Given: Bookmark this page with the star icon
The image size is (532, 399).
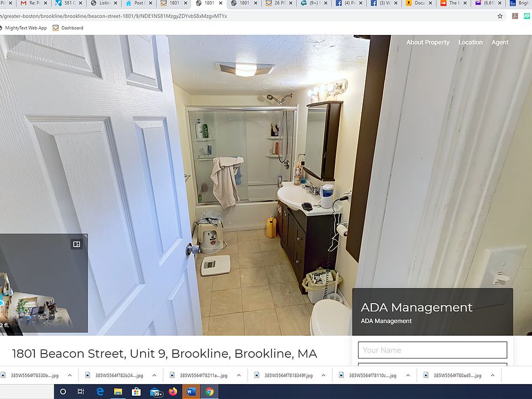Looking at the screenshot, I should (x=500, y=16).
